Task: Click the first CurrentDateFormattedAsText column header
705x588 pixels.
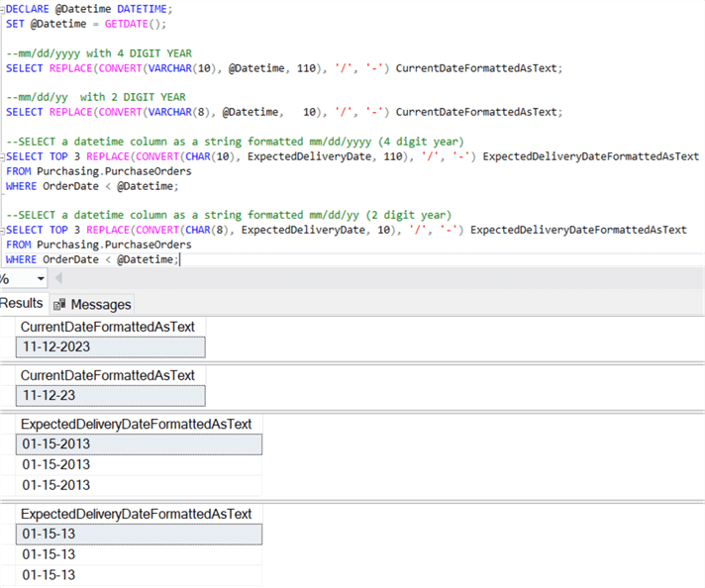Action: [107, 327]
